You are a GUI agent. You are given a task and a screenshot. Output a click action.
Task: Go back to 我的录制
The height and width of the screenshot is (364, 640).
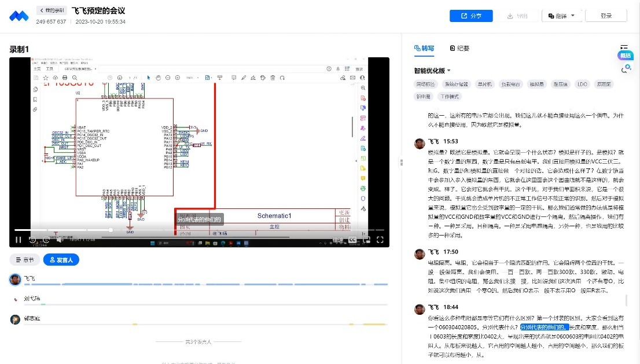[52, 10]
